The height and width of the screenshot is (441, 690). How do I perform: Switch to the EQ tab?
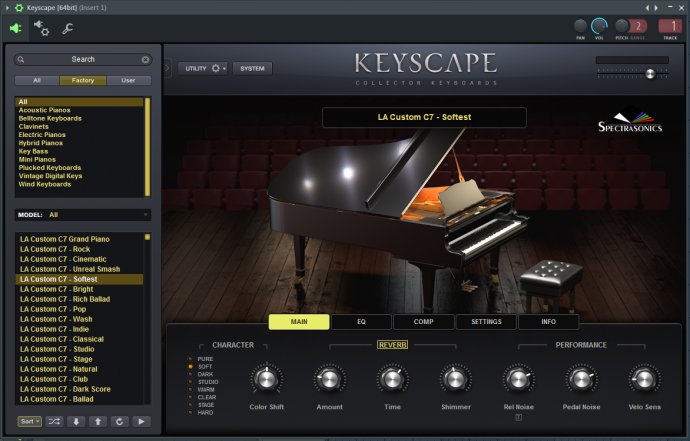[x=361, y=322]
